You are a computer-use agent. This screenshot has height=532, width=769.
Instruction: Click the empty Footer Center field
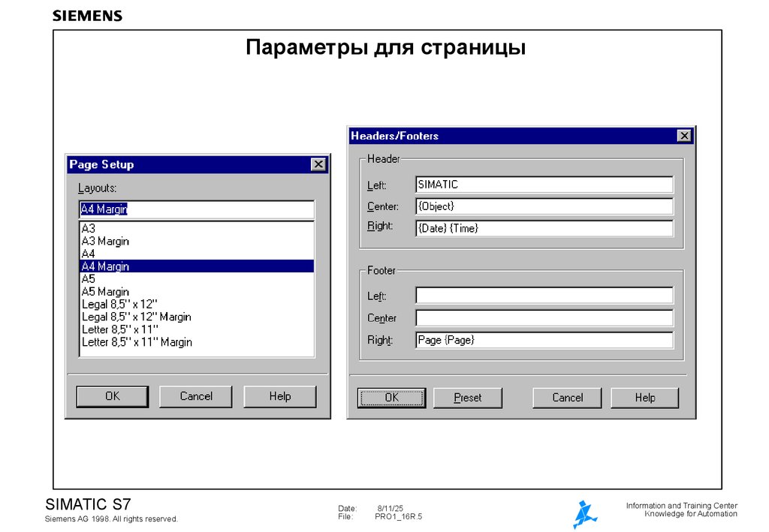point(544,318)
